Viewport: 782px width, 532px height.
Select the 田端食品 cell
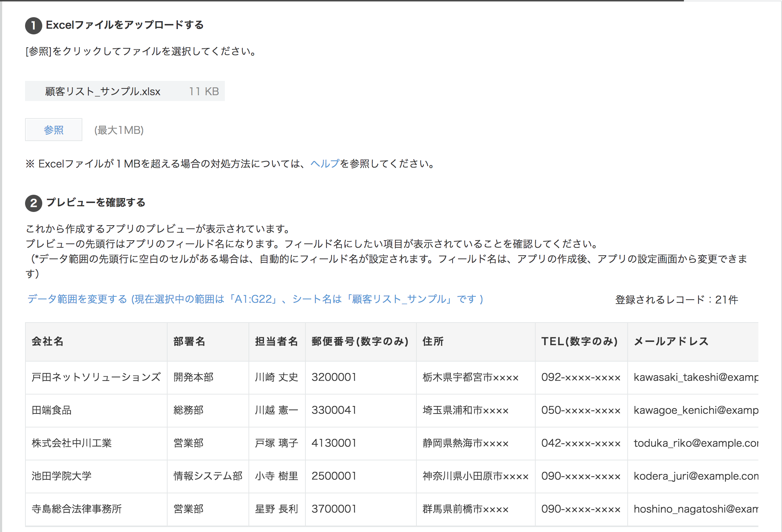(x=96, y=410)
